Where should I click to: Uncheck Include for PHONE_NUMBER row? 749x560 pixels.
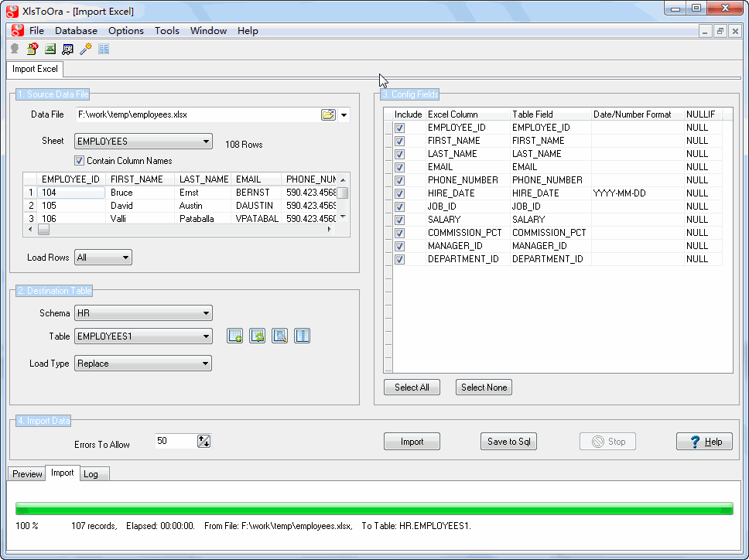400,180
